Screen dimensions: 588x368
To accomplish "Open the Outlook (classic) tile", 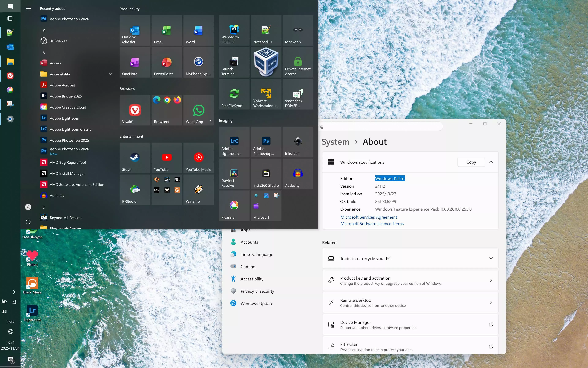I will 135,30.
